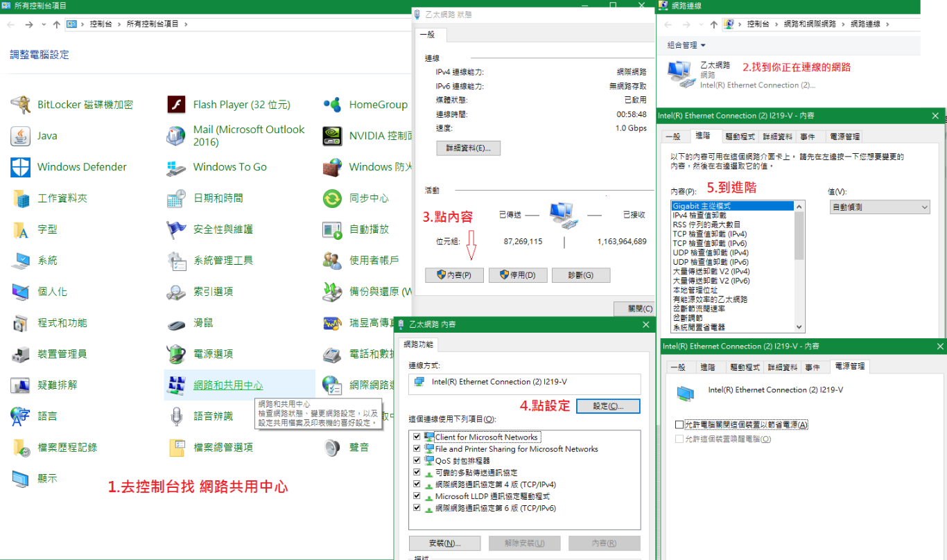The width and height of the screenshot is (947, 560).
Task: Switch to 事件 tab in window listing Gigabit 主從模式
Action: tap(807, 137)
